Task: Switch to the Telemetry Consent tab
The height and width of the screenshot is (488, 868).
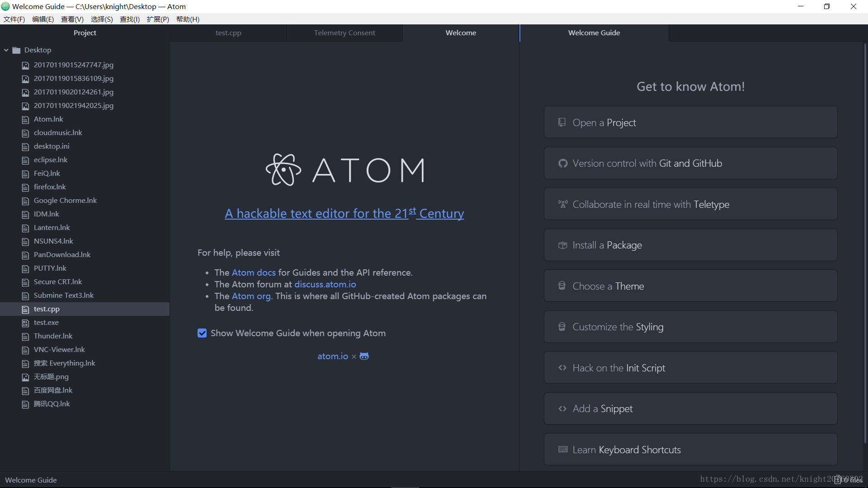Action: coord(344,33)
